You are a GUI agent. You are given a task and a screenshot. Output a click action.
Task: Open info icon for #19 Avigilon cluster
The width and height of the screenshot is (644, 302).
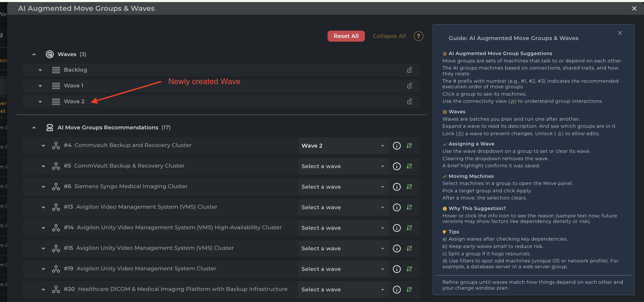tap(397, 269)
